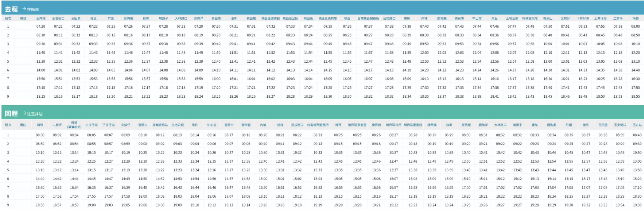This screenshot has width=644, height=209.
Task: Click the arrow icon beside 往玉井站
Action: click(x=24, y=113)
